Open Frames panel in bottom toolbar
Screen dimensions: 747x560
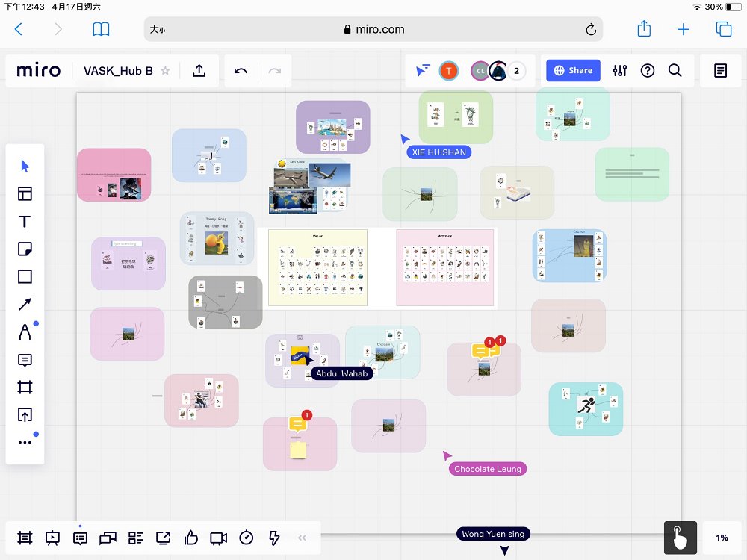click(x=25, y=538)
